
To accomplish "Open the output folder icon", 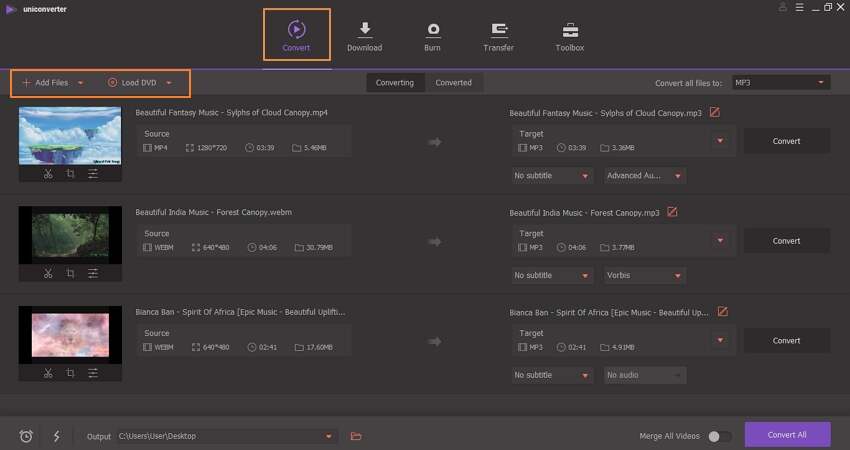I will [x=356, y=436].
